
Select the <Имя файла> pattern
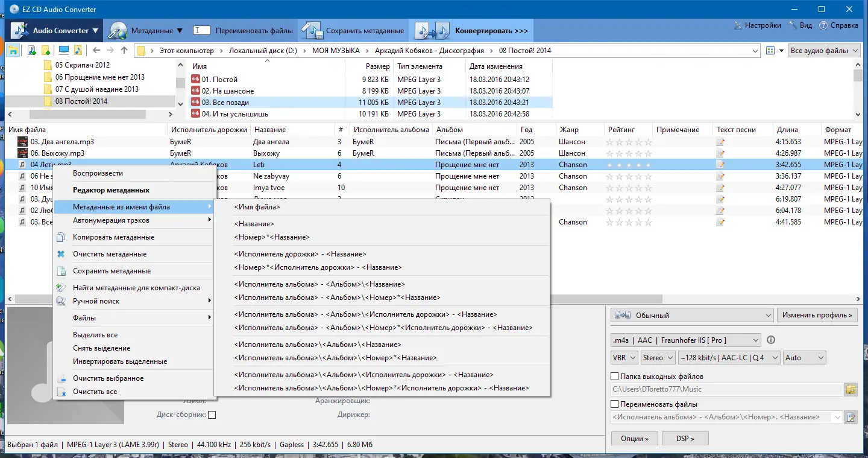[382, 207]
